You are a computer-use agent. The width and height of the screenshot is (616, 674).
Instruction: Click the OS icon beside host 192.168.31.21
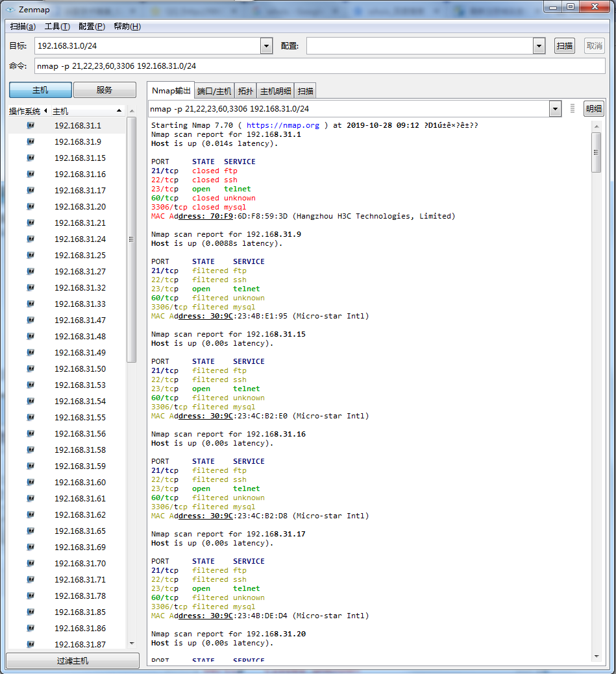pos(31,223)
